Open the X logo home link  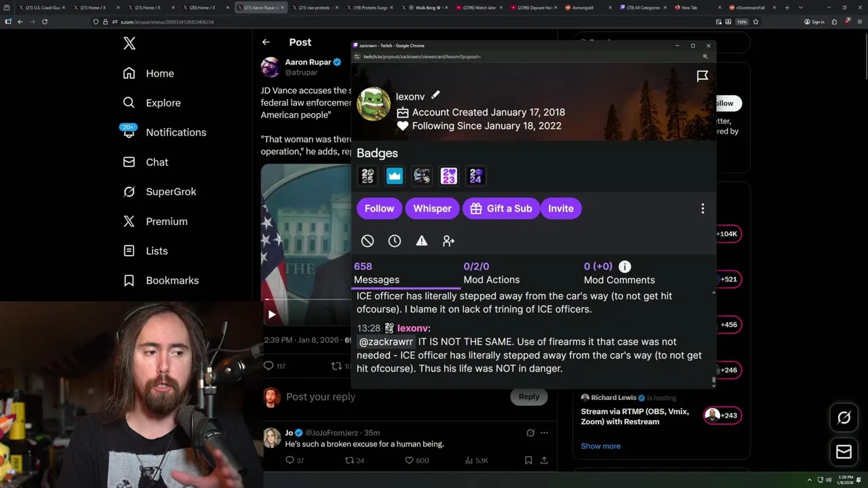point(130,43)
